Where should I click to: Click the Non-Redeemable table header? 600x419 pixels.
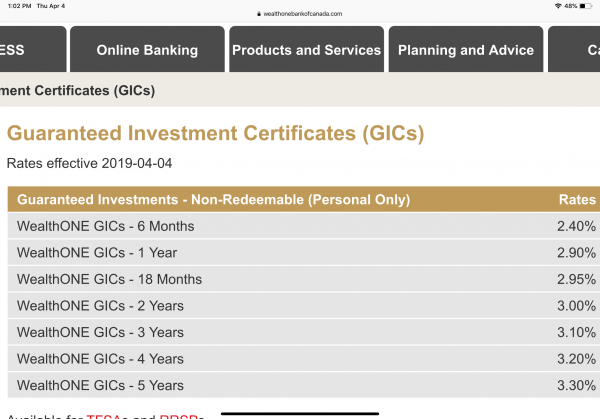(x=214, y=199)
